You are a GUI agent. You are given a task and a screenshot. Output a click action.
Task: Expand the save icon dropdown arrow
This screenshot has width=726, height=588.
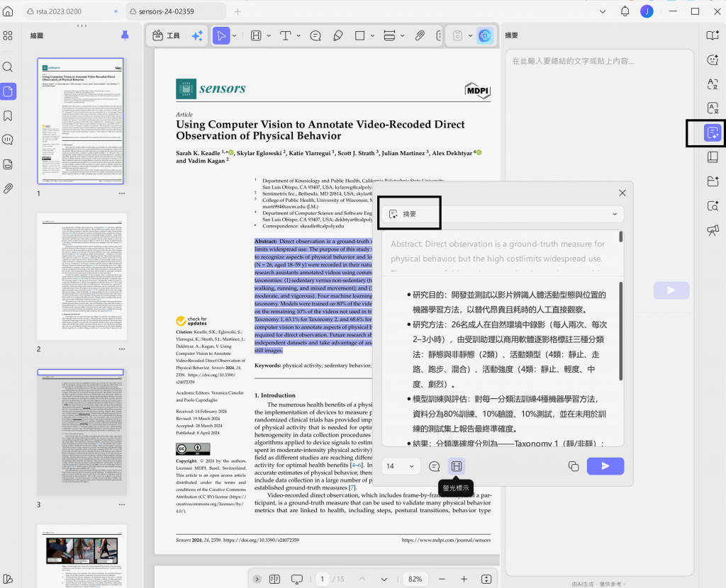[471, 35]
